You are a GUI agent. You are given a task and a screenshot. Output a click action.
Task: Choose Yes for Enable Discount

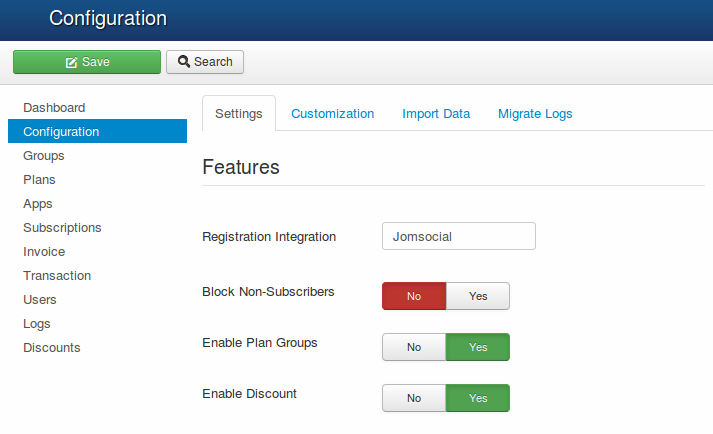(478, 398)
